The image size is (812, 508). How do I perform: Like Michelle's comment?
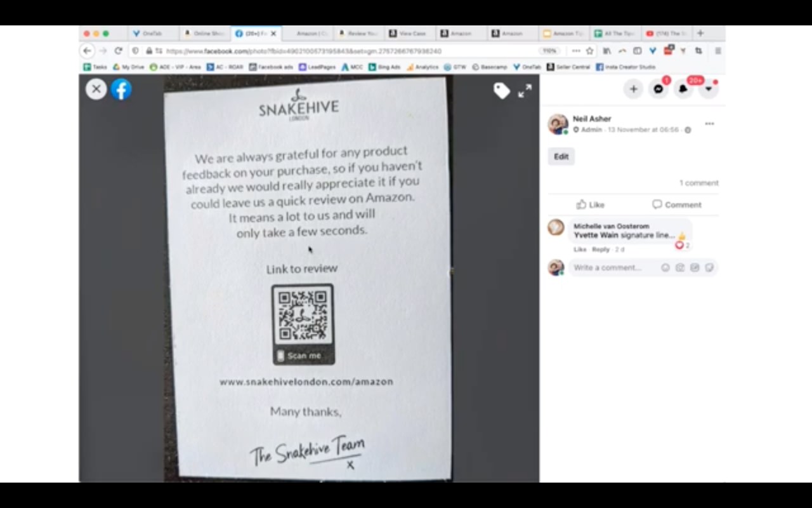580,250
